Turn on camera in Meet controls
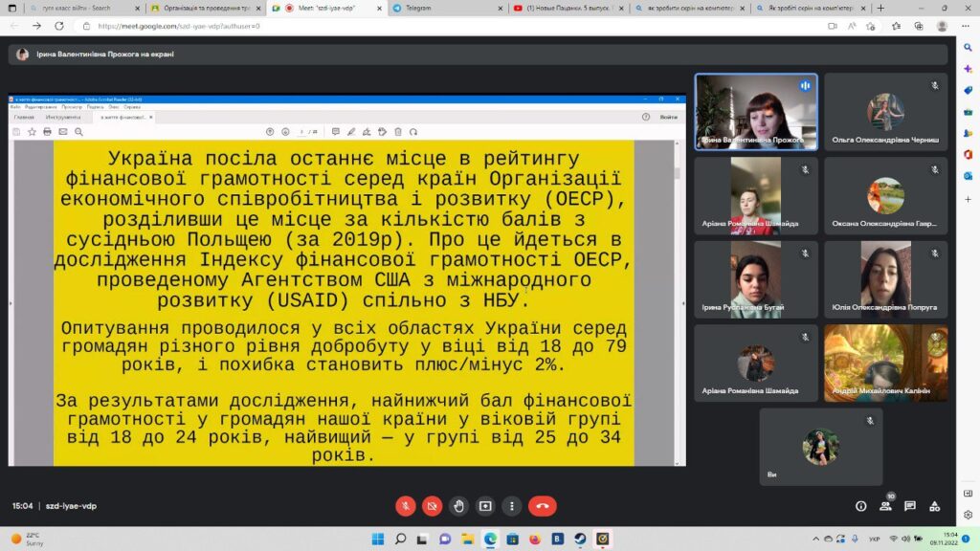Screen dimensions: 980x551 pos(433,506)
